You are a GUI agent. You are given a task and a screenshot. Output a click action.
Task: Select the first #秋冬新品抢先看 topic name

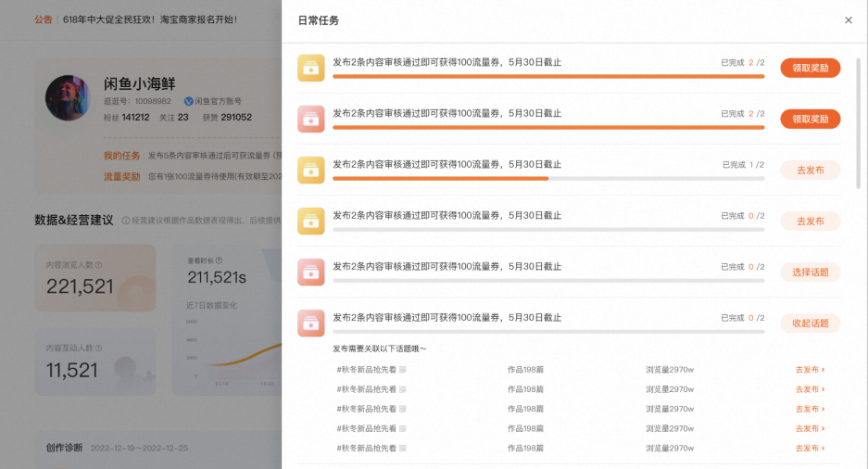click(x=367, y=369)
